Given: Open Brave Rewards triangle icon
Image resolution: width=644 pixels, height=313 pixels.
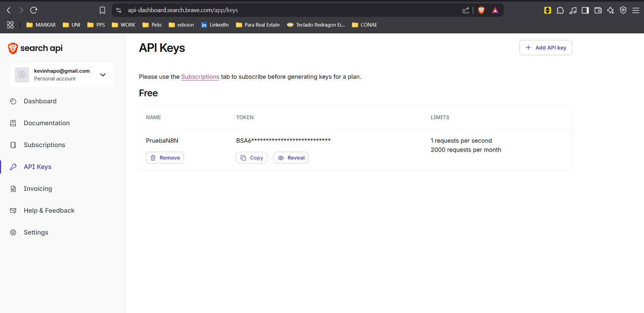Looking at the screenshot, I should pos(495,10).
